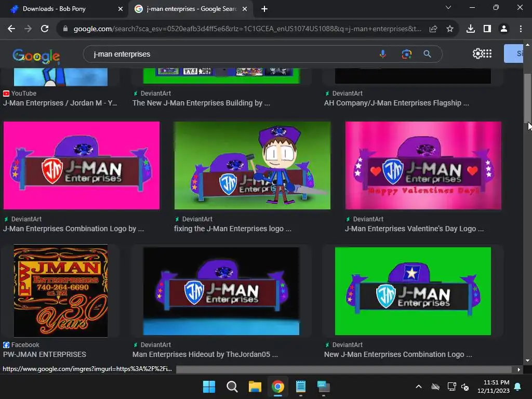The height and width of the screenshot is (399, 532).
Task: Click muted volume icon in system tray
Action: pyautogui.click(x=465, y=387)
